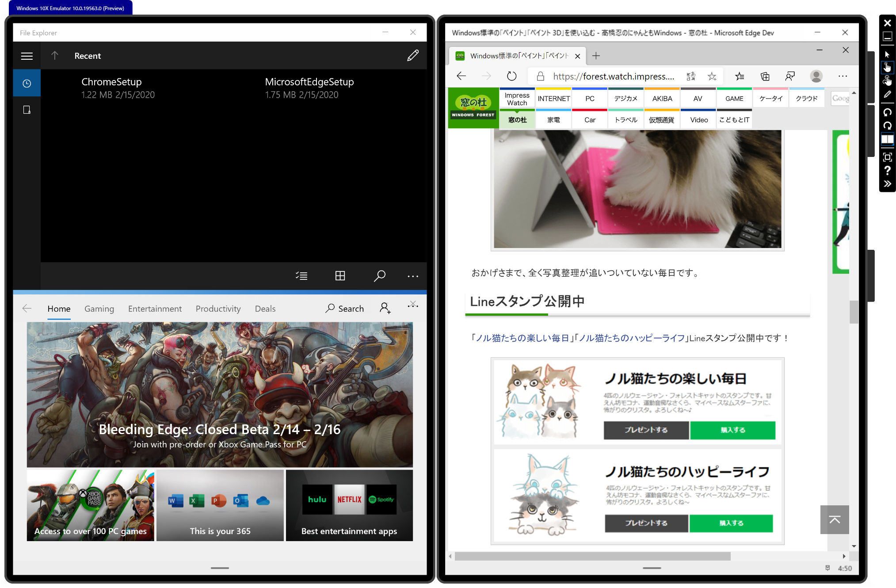Switch File Explorer to grid view

pos(340,276)
